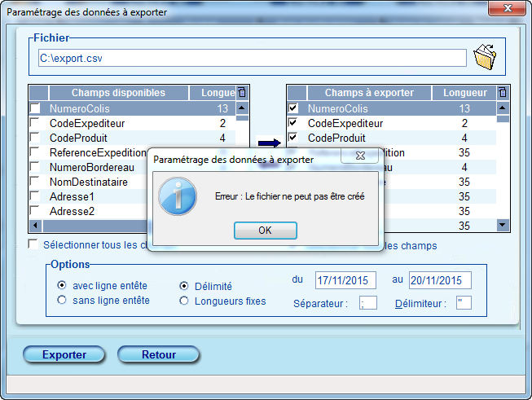
Task: Dismiss the error with the OK button
Action: (266, 231)
